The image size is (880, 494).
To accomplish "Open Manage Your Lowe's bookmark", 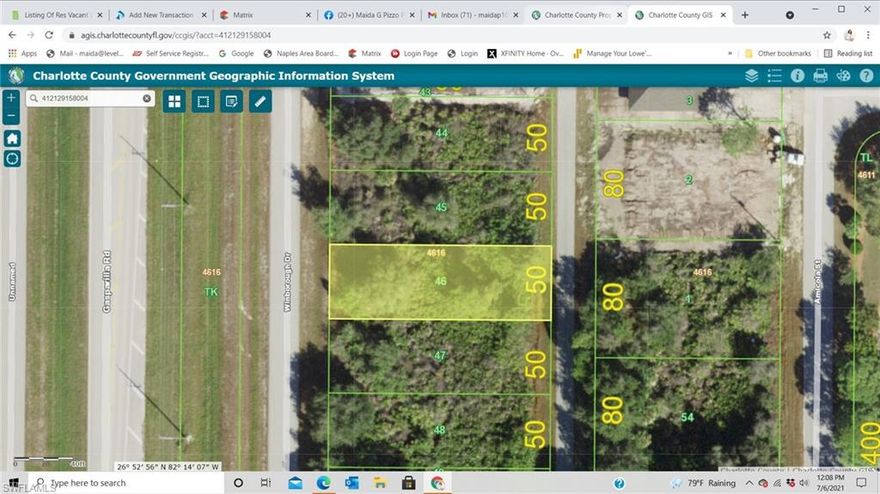I will (x=612, y=53).
